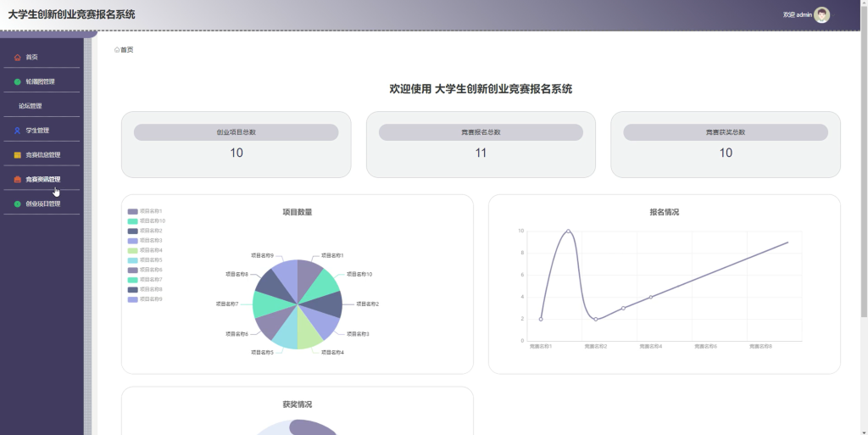Image resolution: width=868 pixels, height=435 pixels.
Task: Click the 竞赛名称4 x-axis label
Action: tap(651, 347)
